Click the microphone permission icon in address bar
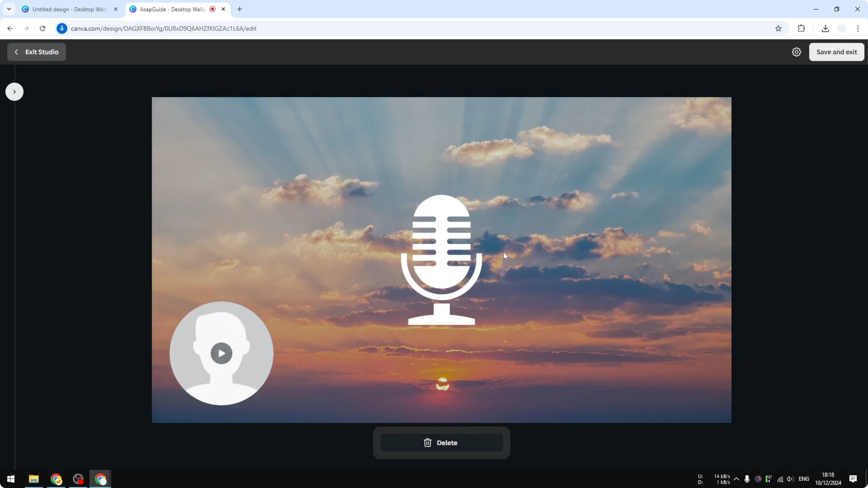Screen dimensions: 868x488 [62, 28]
